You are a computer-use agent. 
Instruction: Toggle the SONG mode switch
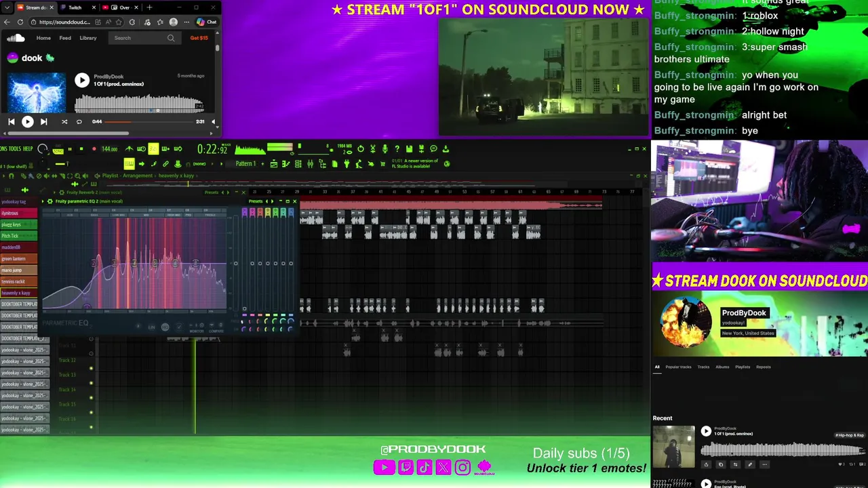58,151
